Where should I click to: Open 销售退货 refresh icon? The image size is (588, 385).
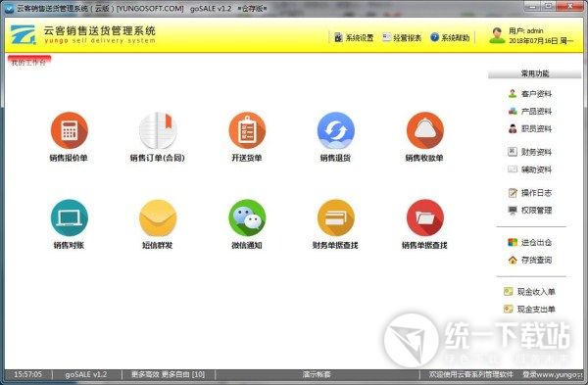[x=335, y=130]
